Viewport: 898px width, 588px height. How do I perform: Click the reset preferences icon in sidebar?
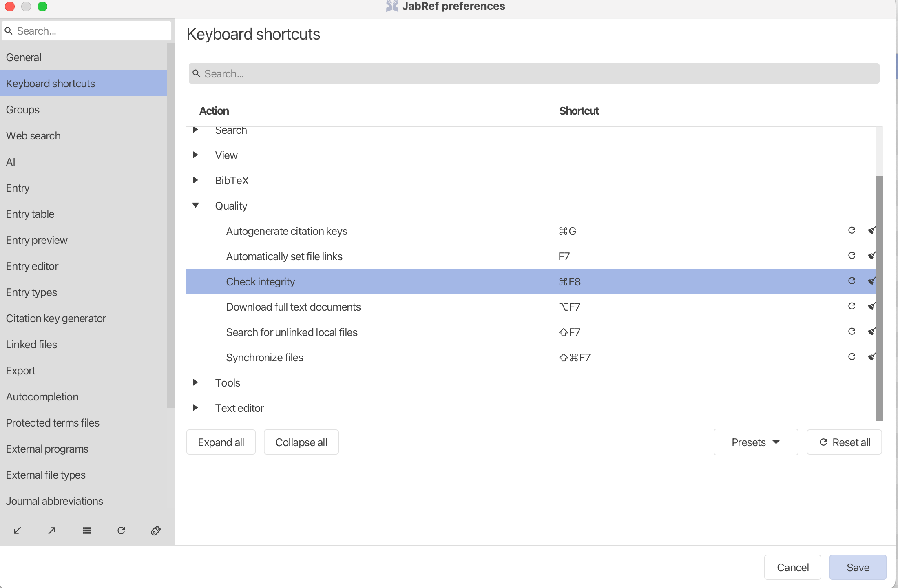pyautogui.click(x=121, y=531)
